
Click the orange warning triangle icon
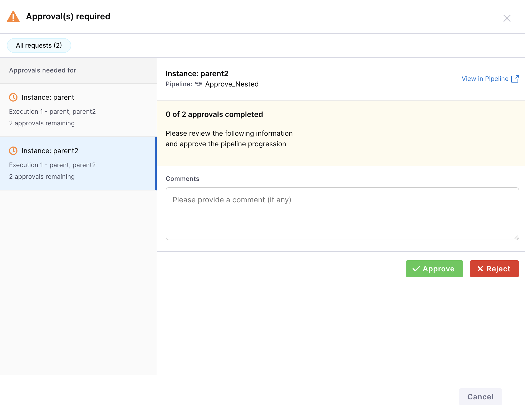point(13,17)
